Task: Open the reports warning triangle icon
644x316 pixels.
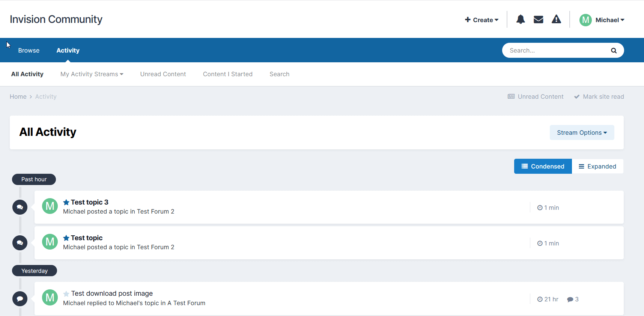Action: tap(556, 19)
